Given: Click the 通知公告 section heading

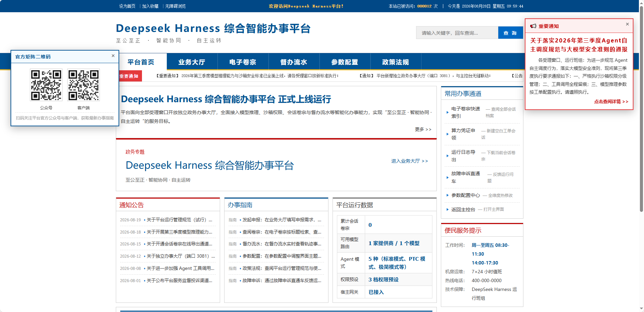Looking at the screenshot, I should coord(132,205).
